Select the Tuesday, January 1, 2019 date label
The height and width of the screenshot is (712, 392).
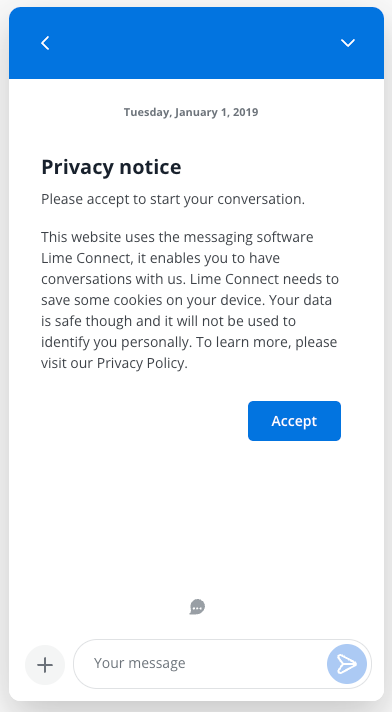[191, 112]
